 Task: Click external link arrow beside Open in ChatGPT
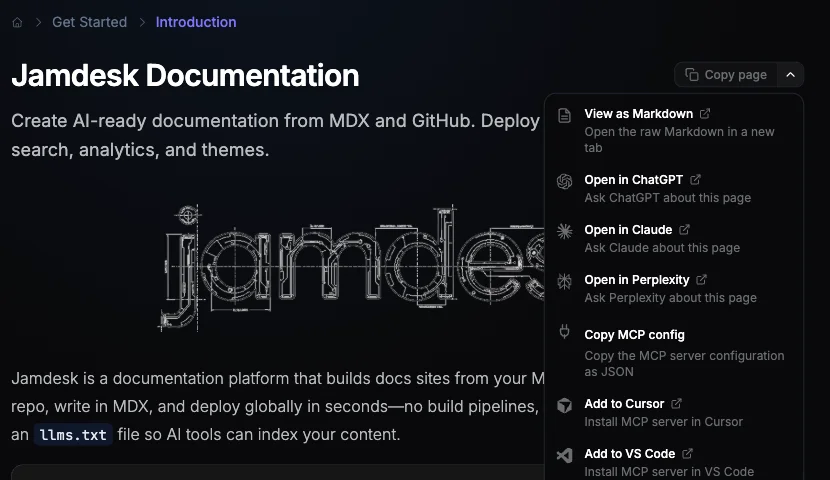(x=696, y=180)
